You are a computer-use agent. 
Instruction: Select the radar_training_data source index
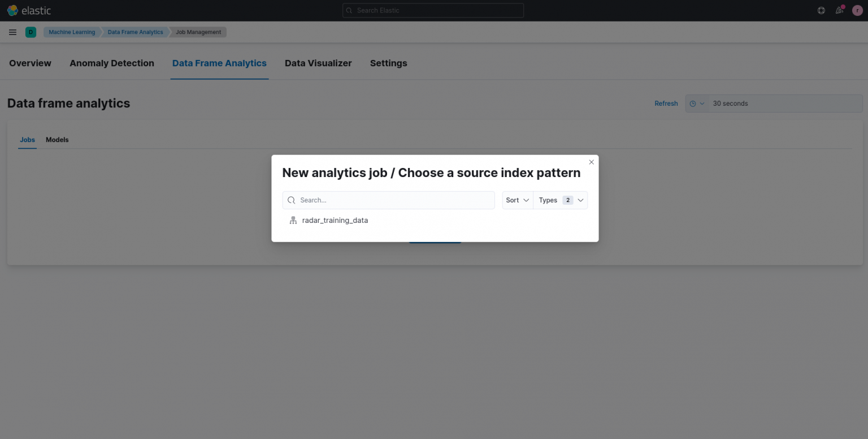335,220
